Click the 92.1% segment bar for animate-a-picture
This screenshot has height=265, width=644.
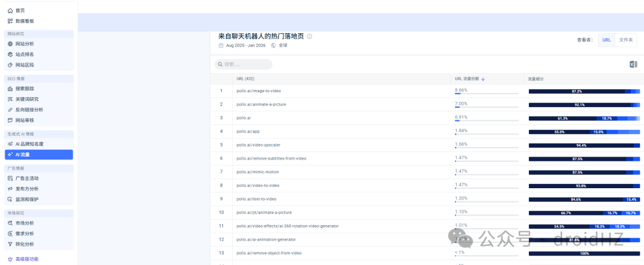(580, 105)
